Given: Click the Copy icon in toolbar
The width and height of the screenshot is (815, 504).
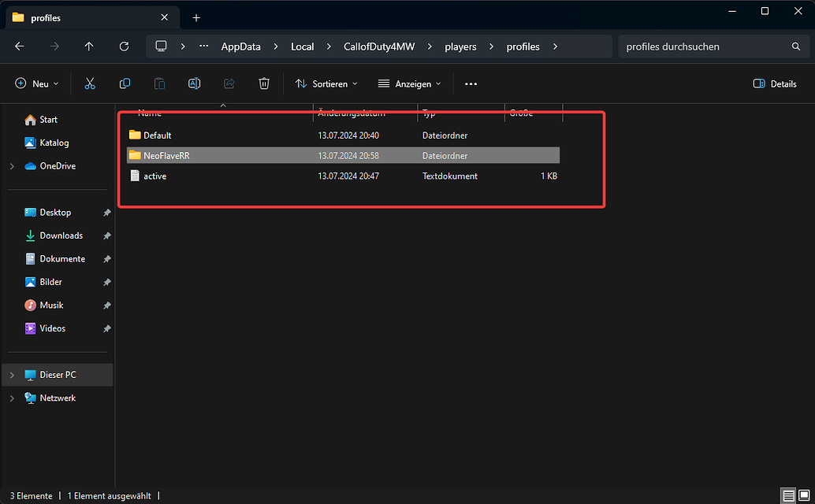Looking at the screenshot, I should tap(125, 83).
